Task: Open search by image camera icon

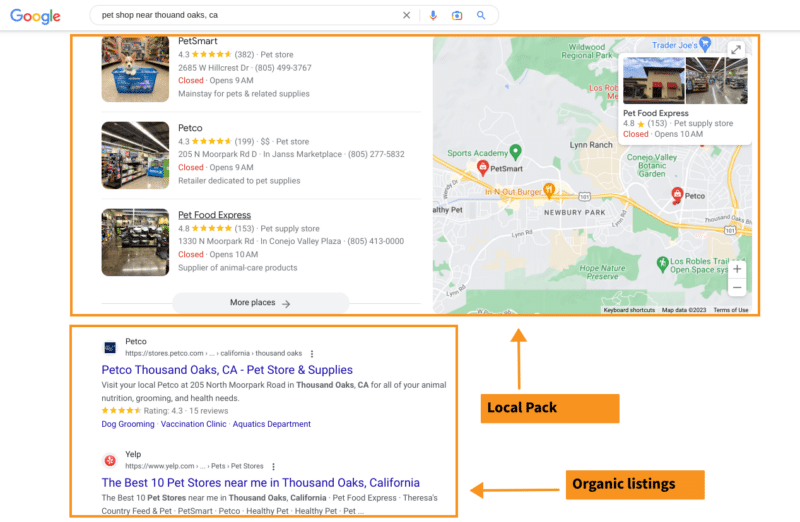Action: 457,15
